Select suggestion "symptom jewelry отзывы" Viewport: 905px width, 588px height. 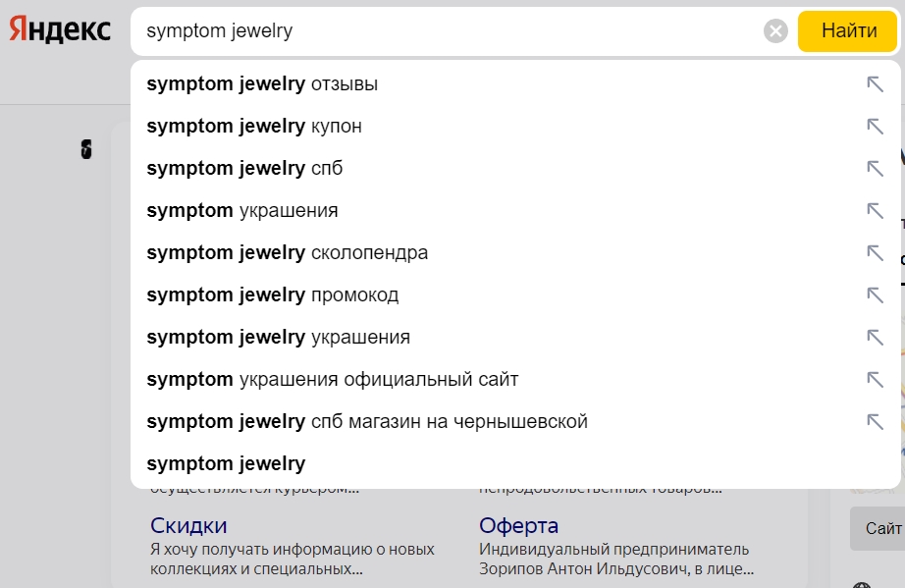coord(262,84)
